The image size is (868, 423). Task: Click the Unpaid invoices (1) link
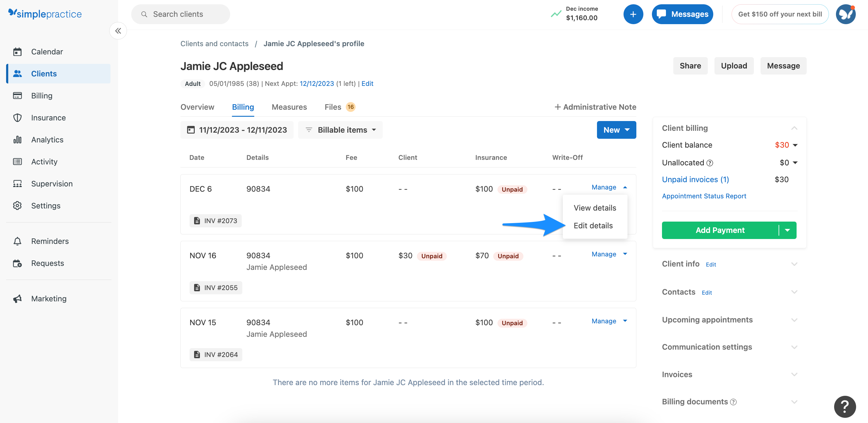pyautogui.click(x=695, y=179)
